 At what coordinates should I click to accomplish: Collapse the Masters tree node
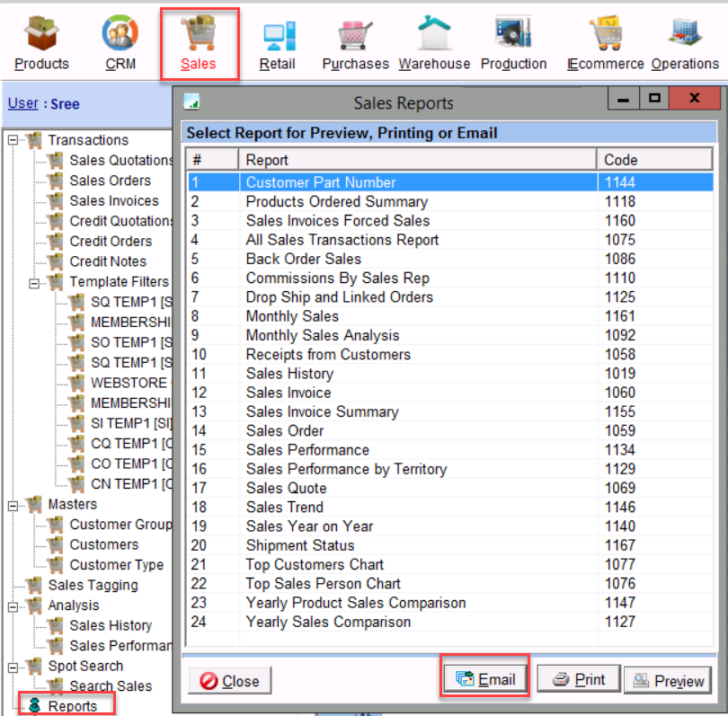point(13,505)
